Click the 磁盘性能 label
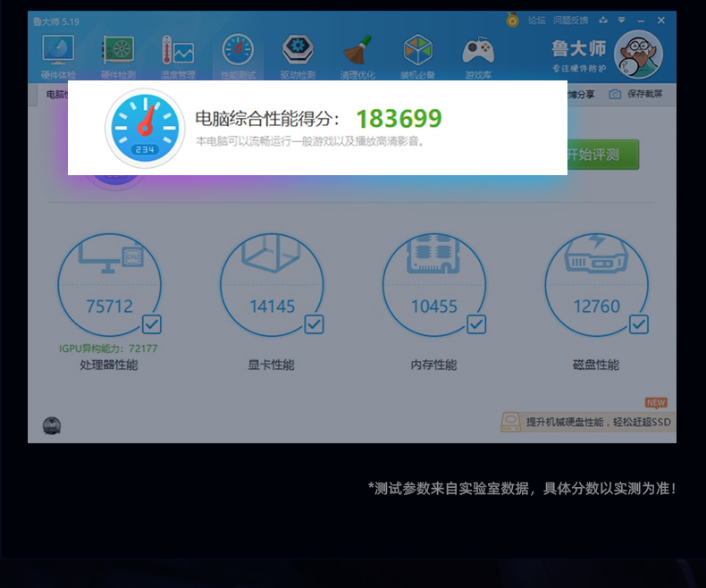Screen dimensions: 706x588 (x=596, y=365)
